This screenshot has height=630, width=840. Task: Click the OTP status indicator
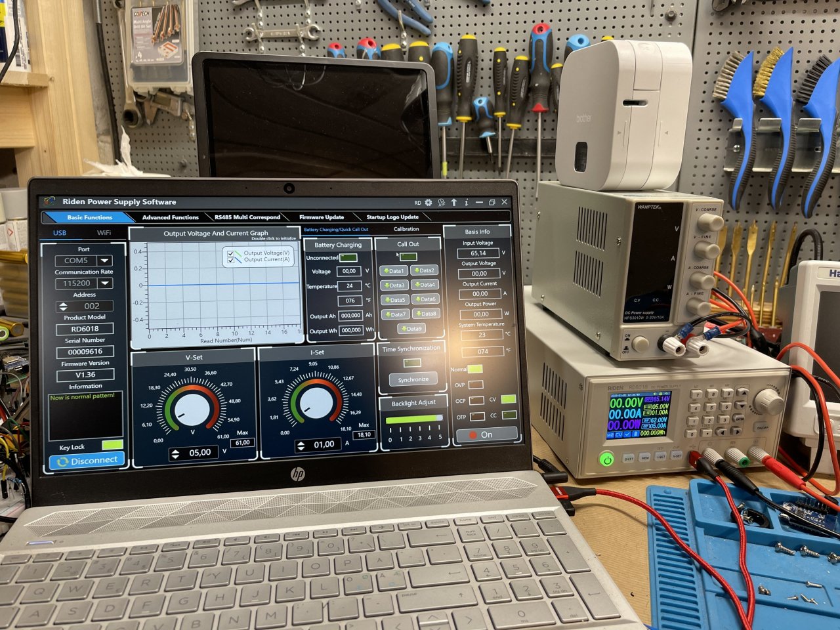[477, 416]
